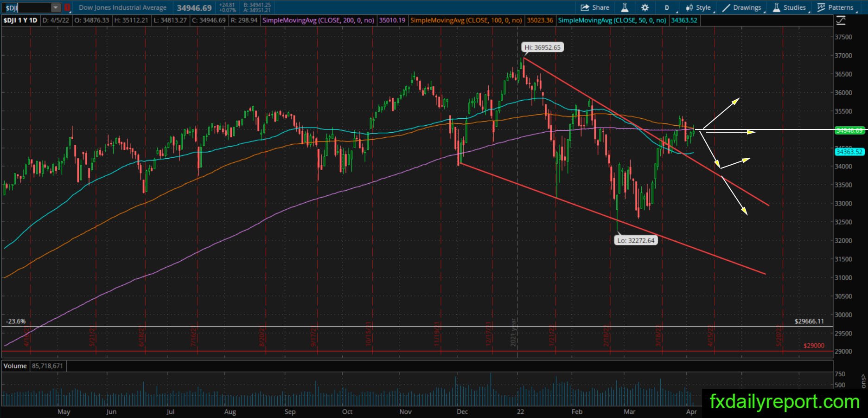Viewport: 868px width, 418px height.
Task: Click the Aug label on time axis
Action: (230, 412)
